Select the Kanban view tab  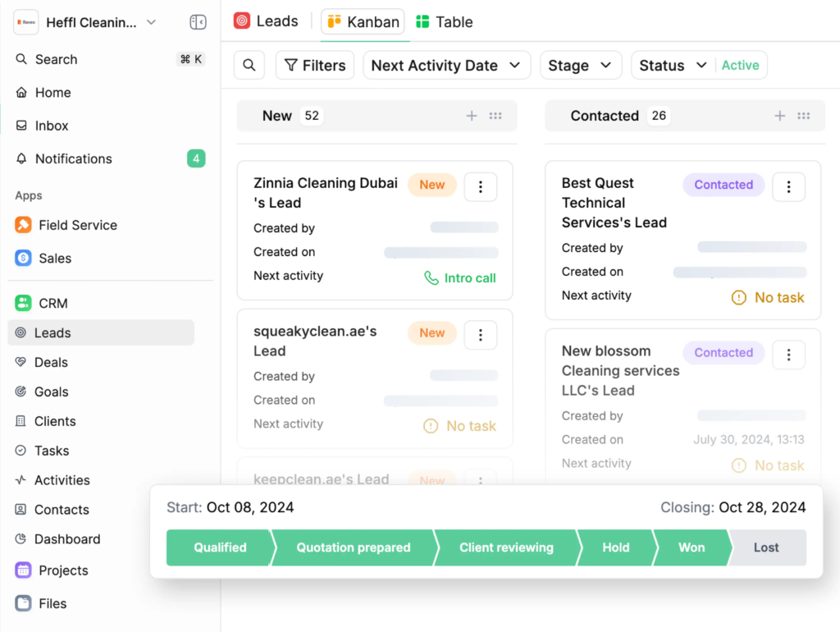pos(363,22)
